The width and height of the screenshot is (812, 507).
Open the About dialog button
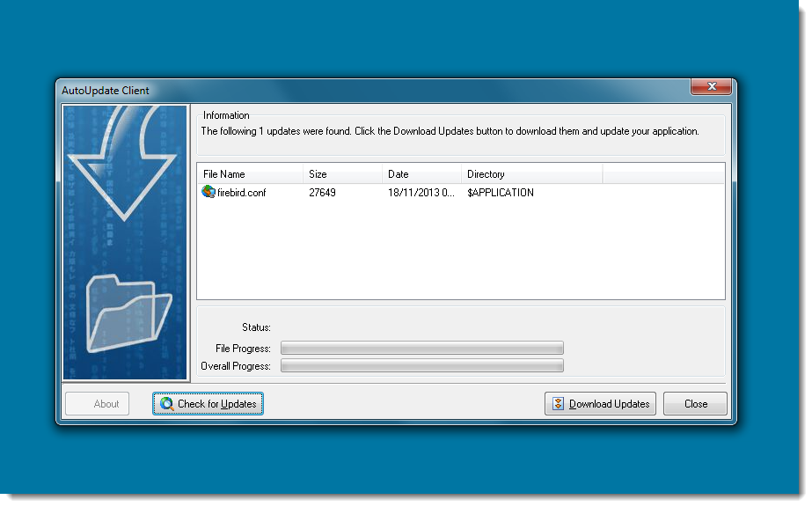[x=98, y=404]
